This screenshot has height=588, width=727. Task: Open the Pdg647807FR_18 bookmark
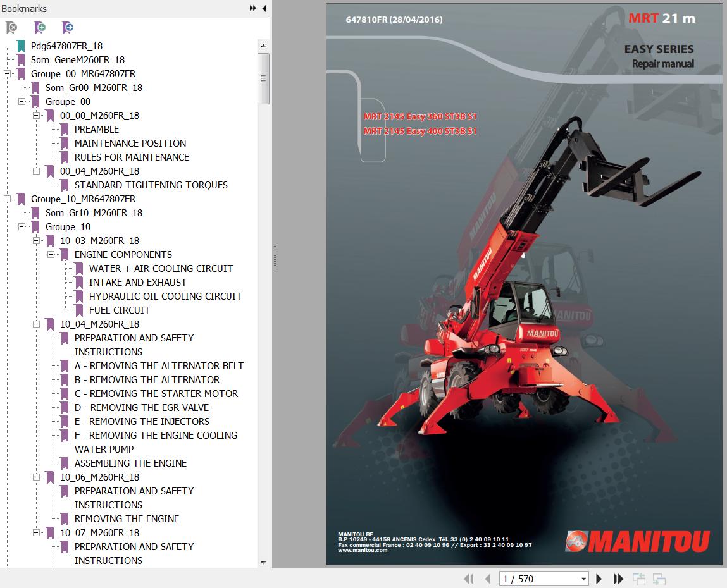tap(66, 46)
